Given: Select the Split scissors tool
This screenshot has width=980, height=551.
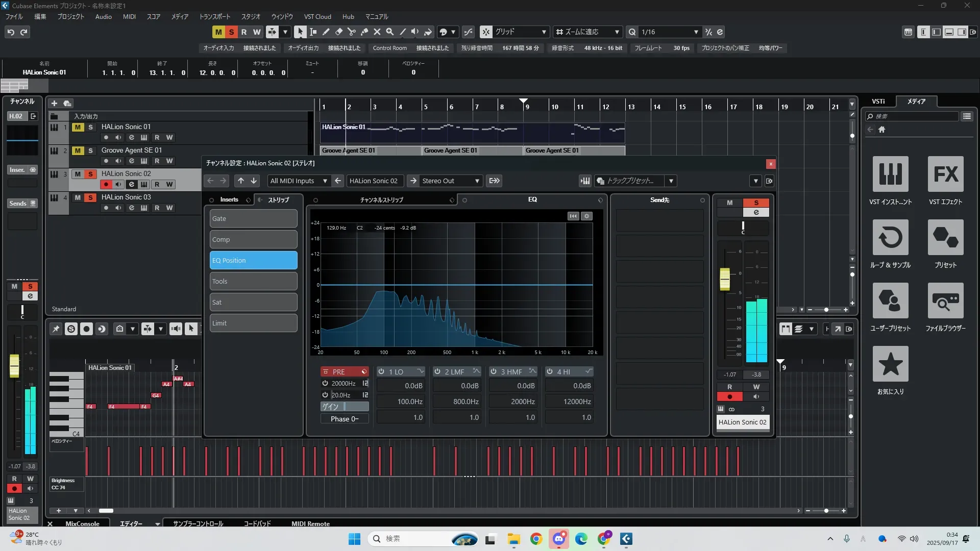Looking at the screenshot, I should pos(352,32).
